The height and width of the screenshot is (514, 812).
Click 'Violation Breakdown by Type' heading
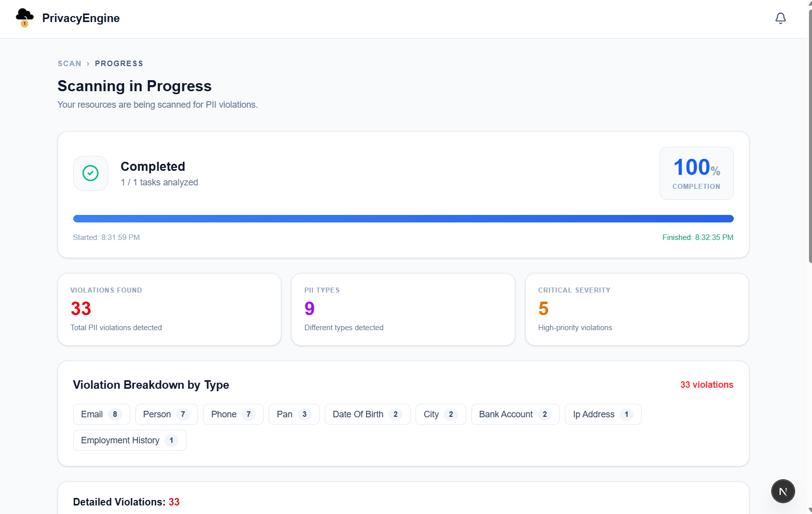point(151,385)
